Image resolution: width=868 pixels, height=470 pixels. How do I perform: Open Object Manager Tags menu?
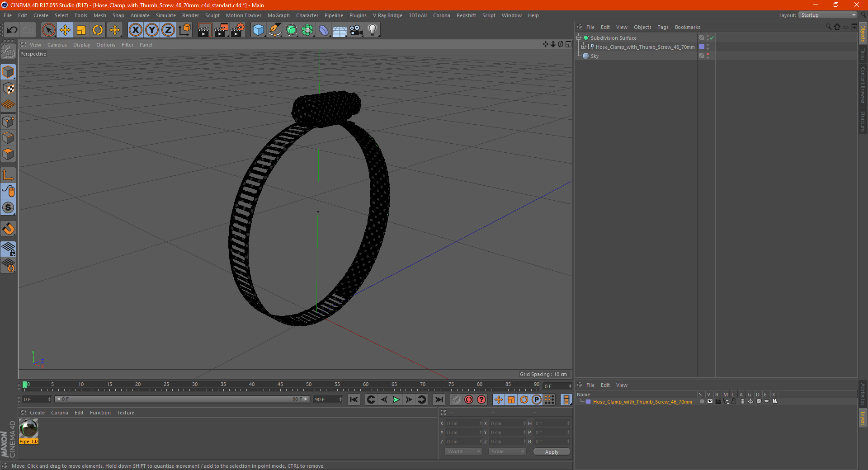click(663, 27)
